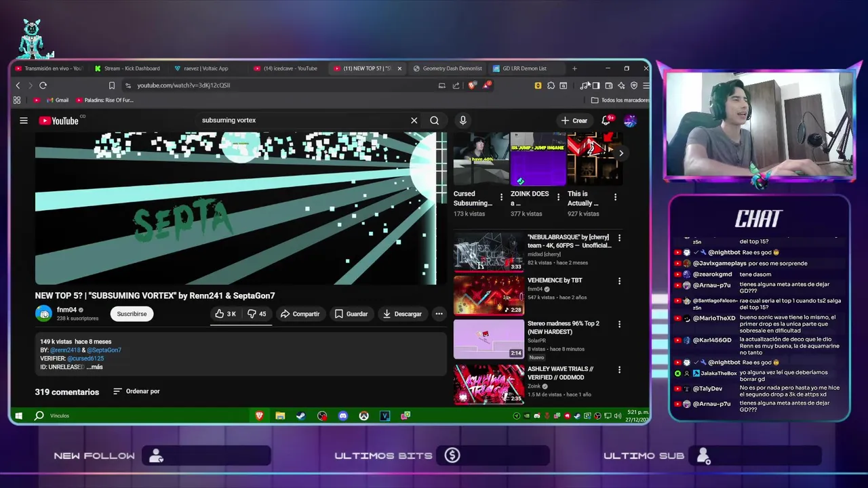The width and height of the screenshot is (868, 488).
Task: Open Discord from the taskbar
Action: coord(343,415)
